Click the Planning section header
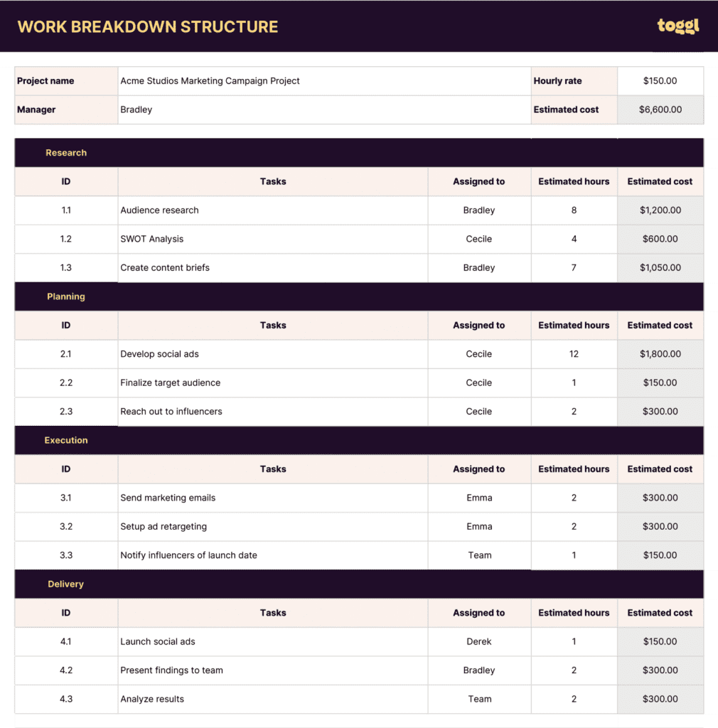The image size is (718, 728). 66,296
